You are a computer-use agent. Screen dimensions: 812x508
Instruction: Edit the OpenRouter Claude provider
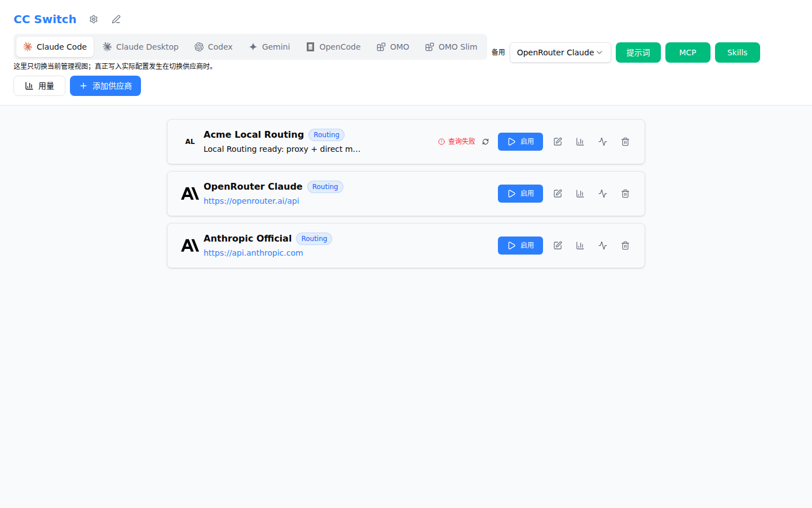pos(558,194)
